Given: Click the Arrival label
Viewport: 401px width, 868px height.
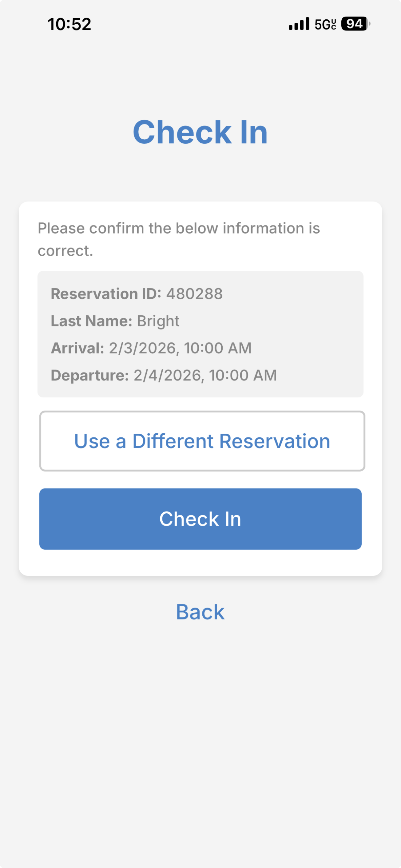Looking at the screenshot, I should [x=77, y=348].
